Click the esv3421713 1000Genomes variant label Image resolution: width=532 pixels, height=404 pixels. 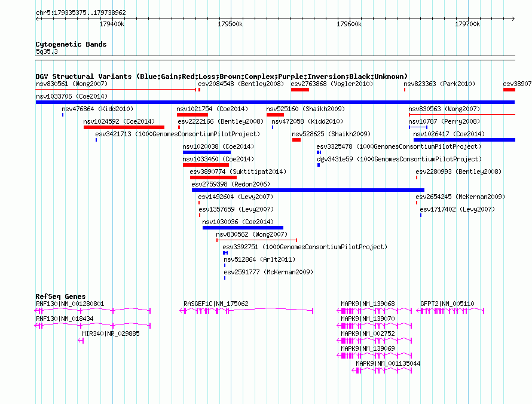coord(178,134)
